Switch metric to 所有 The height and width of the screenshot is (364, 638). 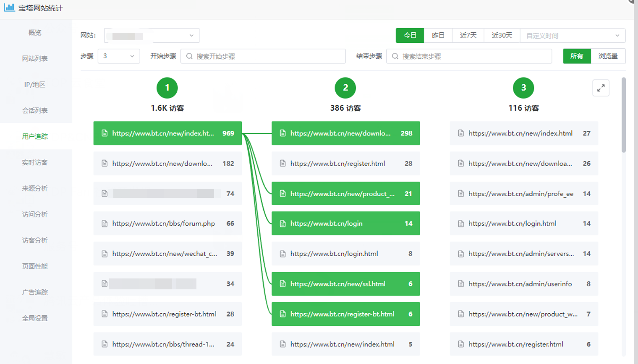coord(577,56)
